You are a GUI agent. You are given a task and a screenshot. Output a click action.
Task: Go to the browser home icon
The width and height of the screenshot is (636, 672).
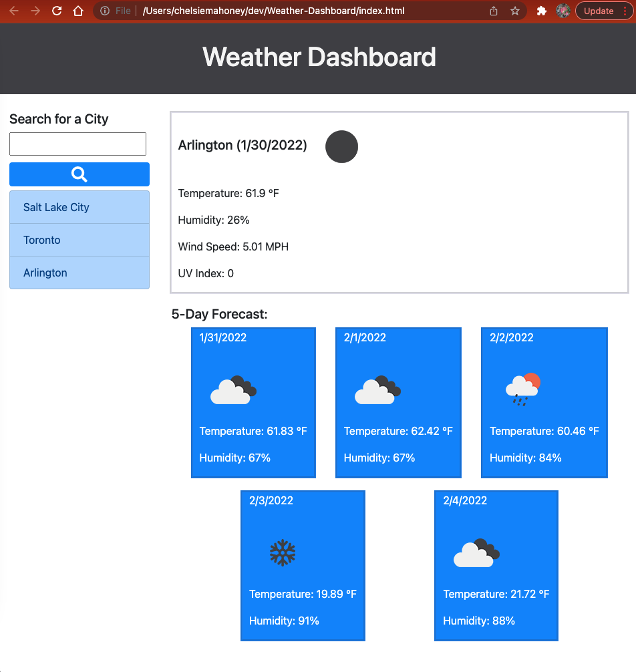[78, 11]
